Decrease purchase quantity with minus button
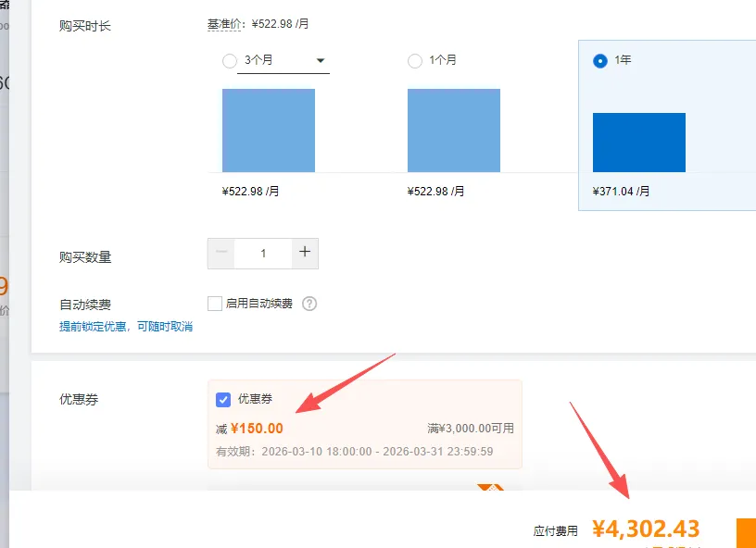The width and height of the screenshot is (756, 548). coord(221,254)
